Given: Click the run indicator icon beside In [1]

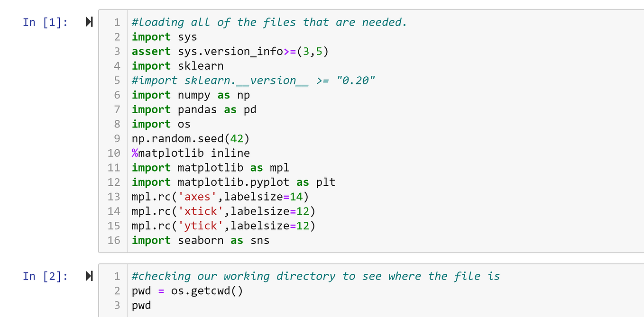Looking at the screenshot, I should [x=88, y=22].
